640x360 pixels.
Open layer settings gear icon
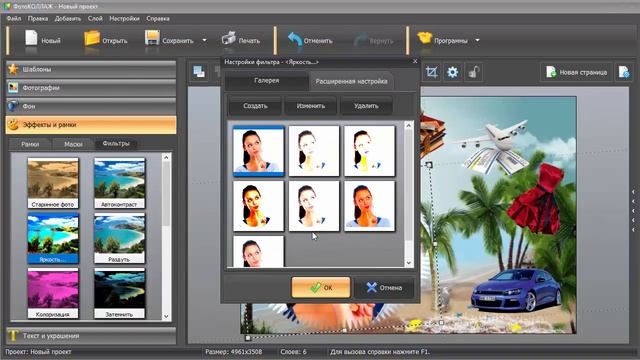click(x=452, y=72)
